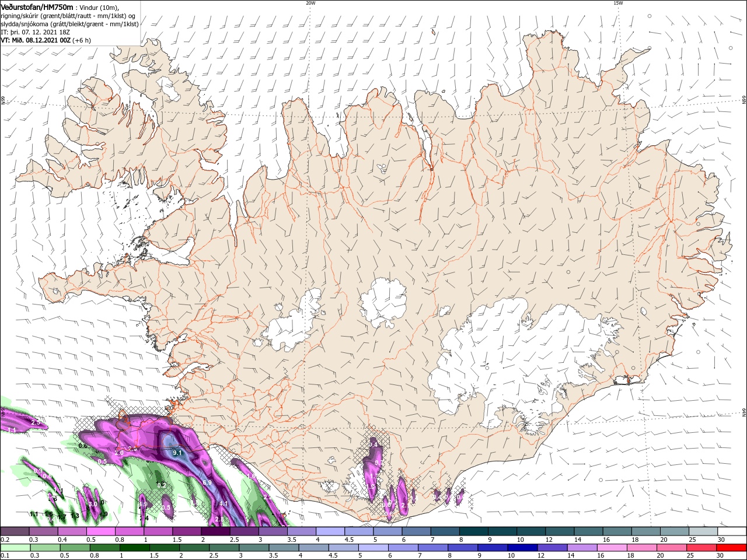Select the rigning/skúrir legend description line

point(68,16)
